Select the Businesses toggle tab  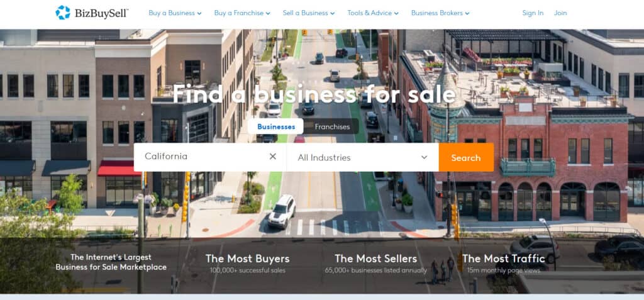click(x=276, y=126)
